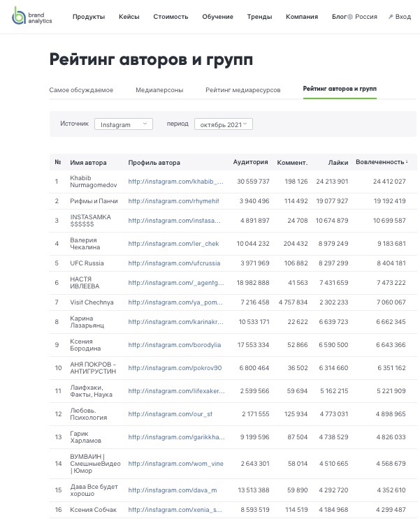Select the Рейтинг медиаресурсов tab

pos(242,90)
